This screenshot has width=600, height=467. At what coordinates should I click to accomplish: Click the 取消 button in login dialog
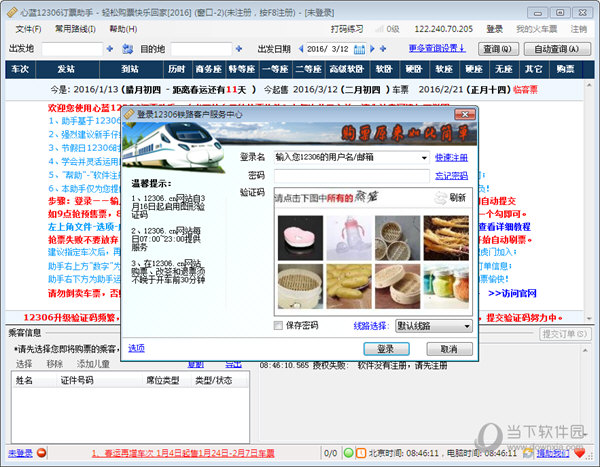(x=449, y=349)
